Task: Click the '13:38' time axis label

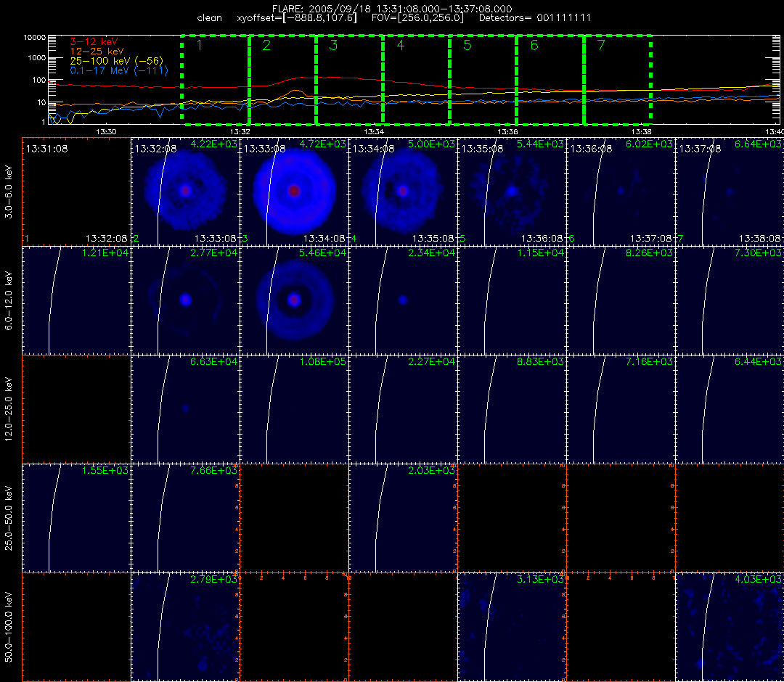Action: pyautogui.click(x=642, y=132)
